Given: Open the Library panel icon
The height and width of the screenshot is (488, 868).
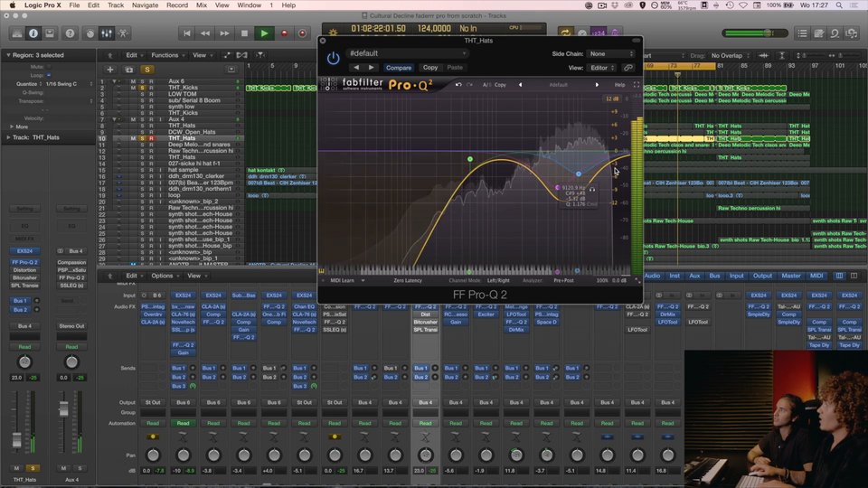Looking at the screenshot, I should [x=17, y=33].
